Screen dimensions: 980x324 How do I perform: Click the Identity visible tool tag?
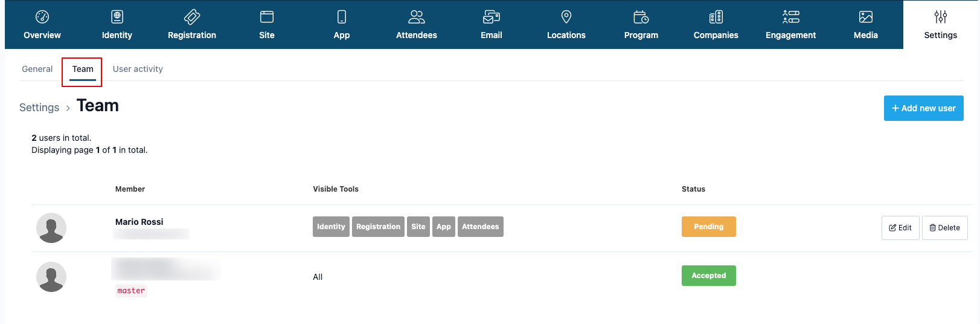331,227
